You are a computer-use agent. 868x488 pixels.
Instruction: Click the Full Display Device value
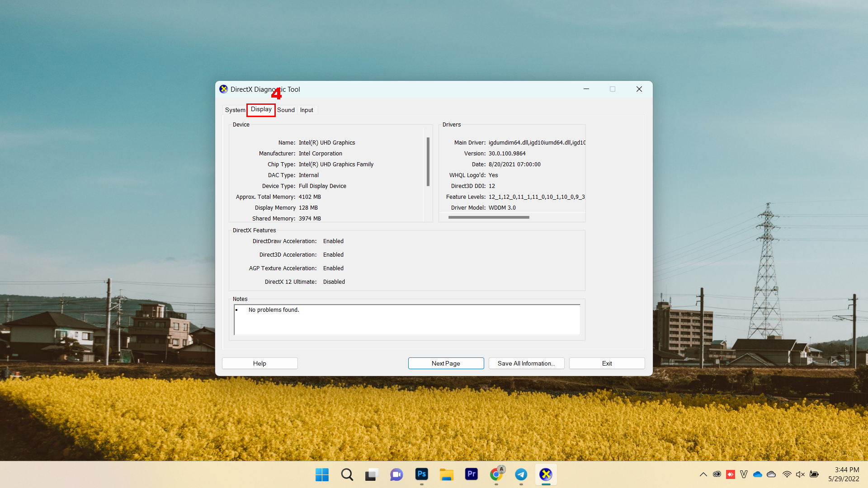(322, 186)
